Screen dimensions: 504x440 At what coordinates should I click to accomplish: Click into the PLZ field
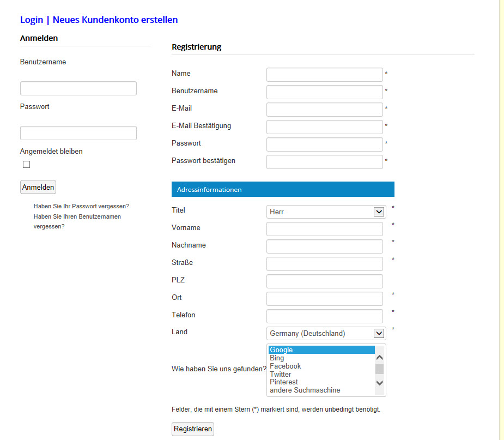click(325, 281)
